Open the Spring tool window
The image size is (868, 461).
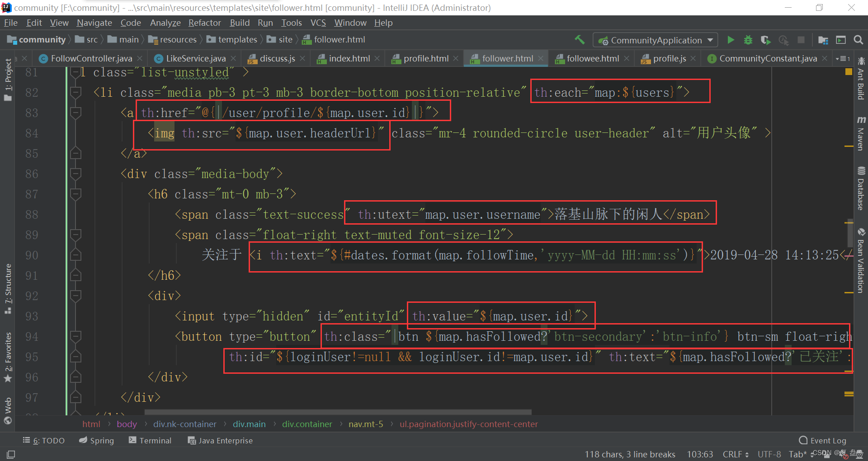[x=96, y=440]
